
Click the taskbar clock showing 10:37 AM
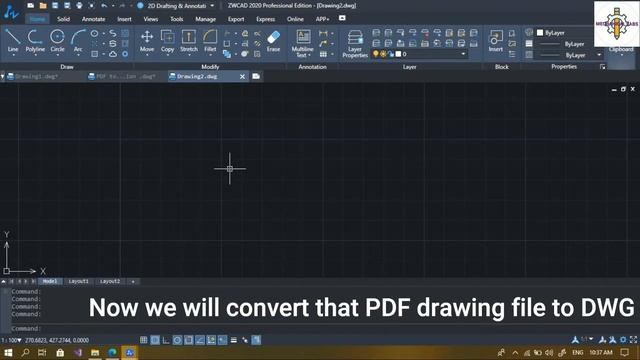coord(601,352)
